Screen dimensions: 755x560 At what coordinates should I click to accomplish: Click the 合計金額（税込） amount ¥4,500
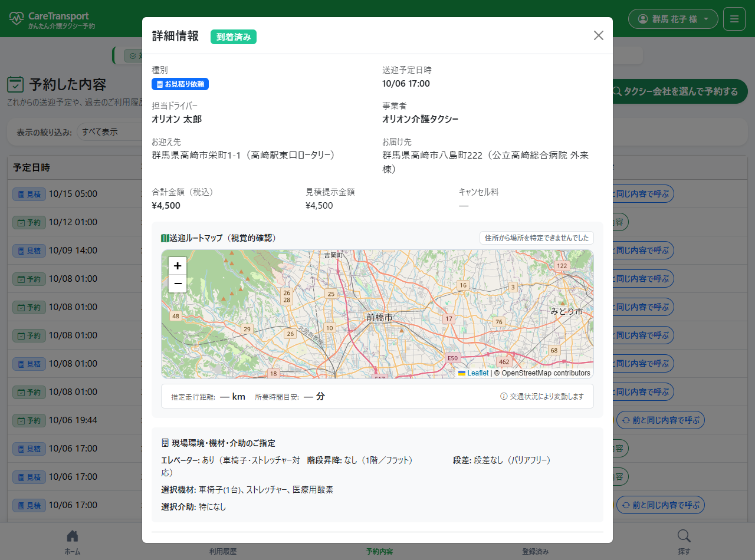pos(166,206)
